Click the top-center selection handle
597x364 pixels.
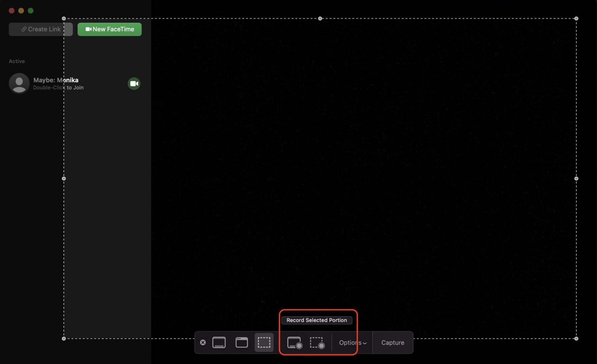[320, 19]
